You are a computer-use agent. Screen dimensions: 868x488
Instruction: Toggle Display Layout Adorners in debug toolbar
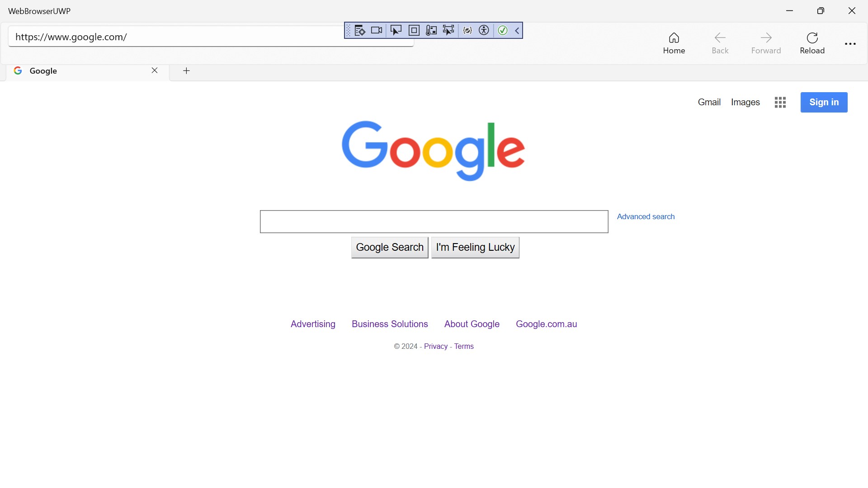pyautogui.click(x=414, y=30)
